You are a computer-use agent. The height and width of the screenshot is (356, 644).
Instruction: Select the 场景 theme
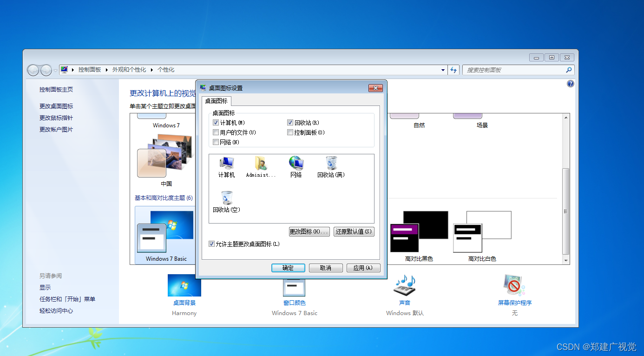click(x=482, y=125)
